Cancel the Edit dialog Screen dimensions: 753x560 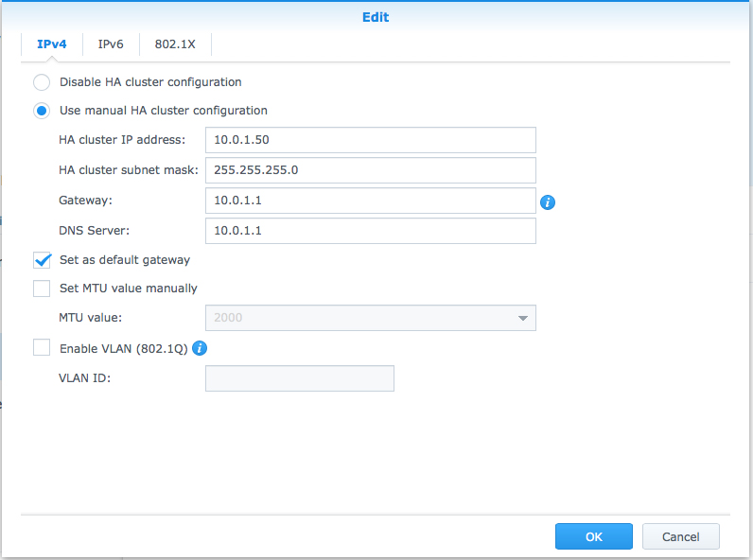coord(680,536)
